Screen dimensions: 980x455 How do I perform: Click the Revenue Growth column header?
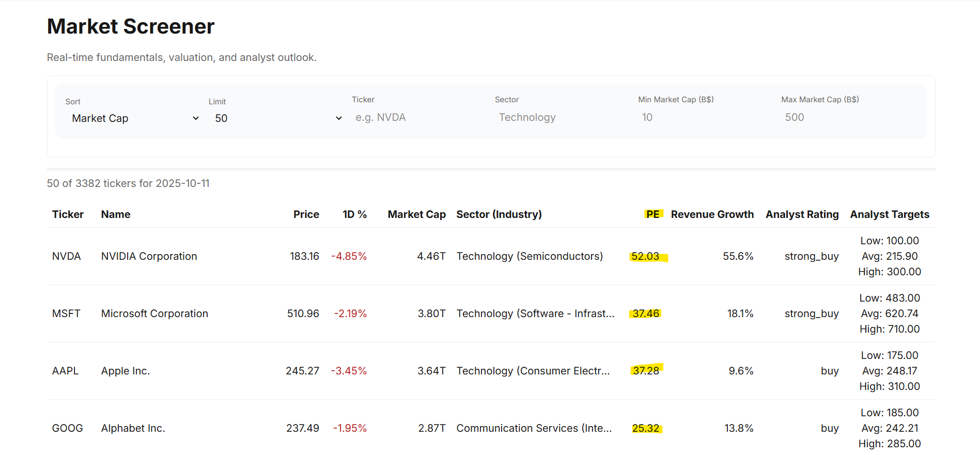(x=712, y=214)
